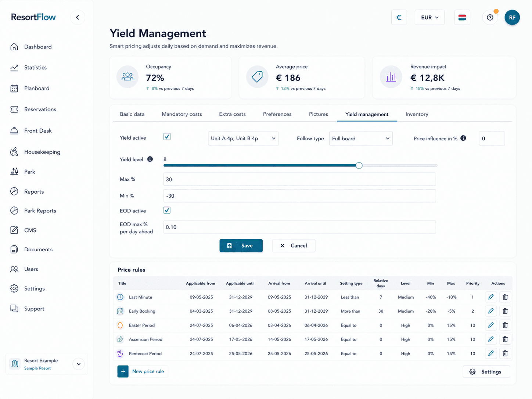Toggle the Yield active checkbox

[x=167, y=137]
